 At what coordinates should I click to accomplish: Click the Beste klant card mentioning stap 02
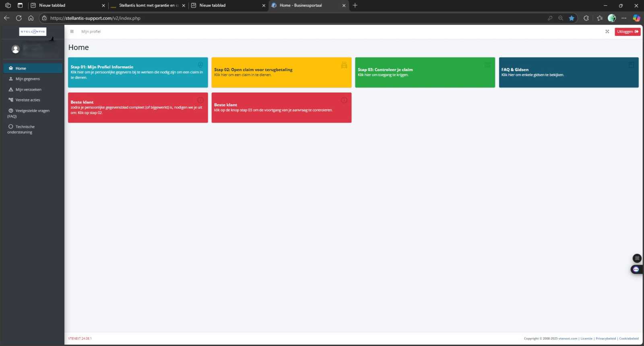click(138, 107)
